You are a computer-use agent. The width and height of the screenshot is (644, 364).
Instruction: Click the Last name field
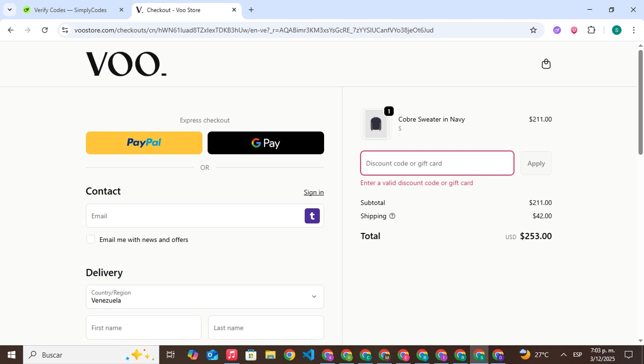[266, 327]
